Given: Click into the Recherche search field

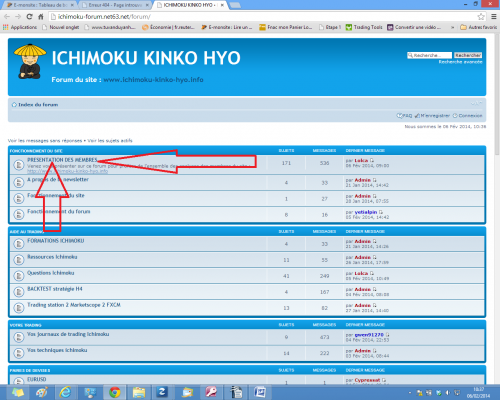Looking at the screenshot, I should tap(429, 55).
